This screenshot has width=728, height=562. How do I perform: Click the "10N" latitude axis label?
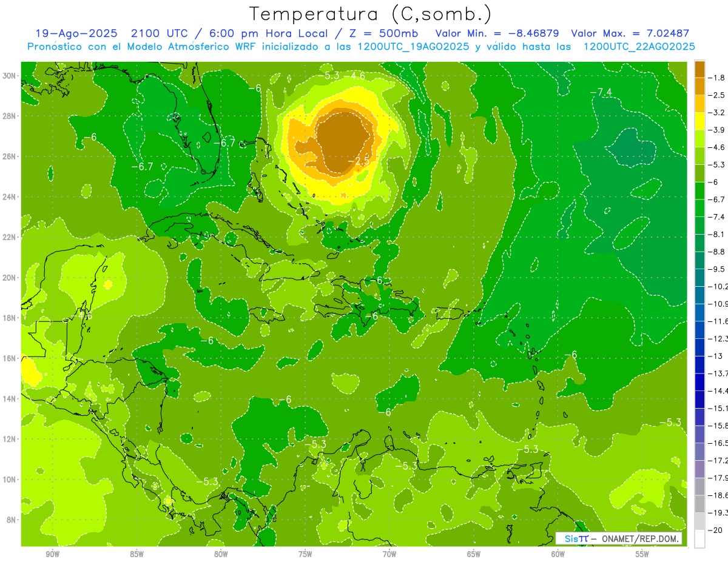click(9, 480)
